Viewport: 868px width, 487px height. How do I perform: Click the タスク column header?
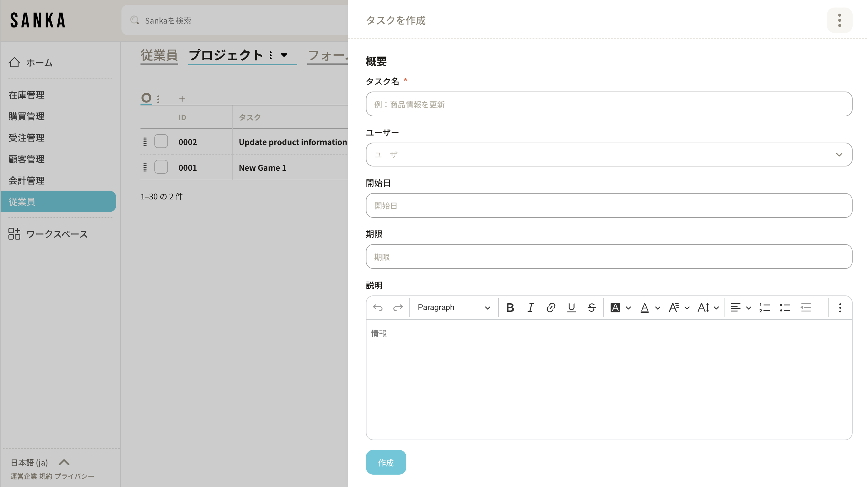(250, 117)
